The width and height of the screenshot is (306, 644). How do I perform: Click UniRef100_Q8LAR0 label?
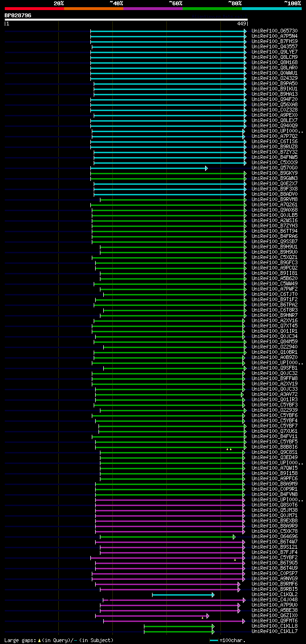click(x=275, y=68)
